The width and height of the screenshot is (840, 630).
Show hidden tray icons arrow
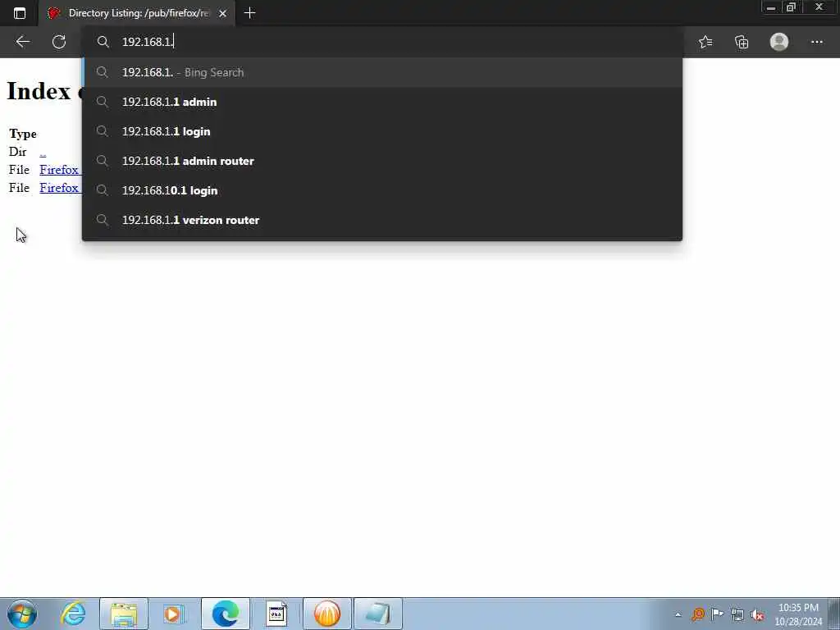pos(678,614)
